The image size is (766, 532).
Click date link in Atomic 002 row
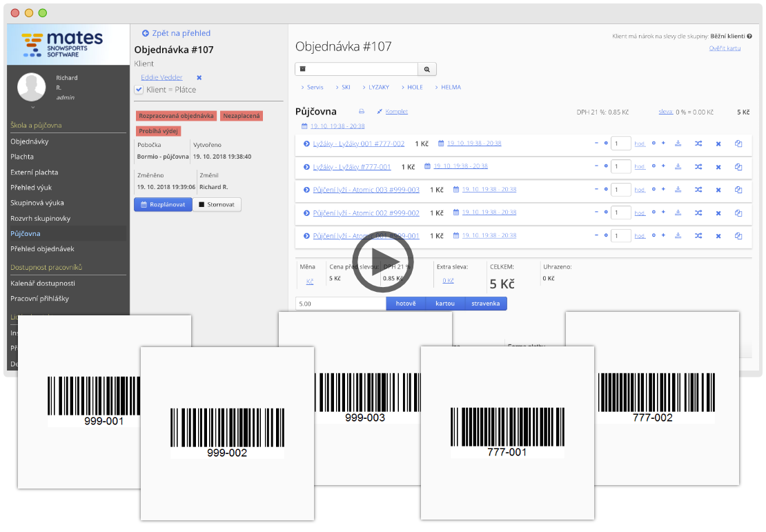pyautogui.click(x=489, y=213)
